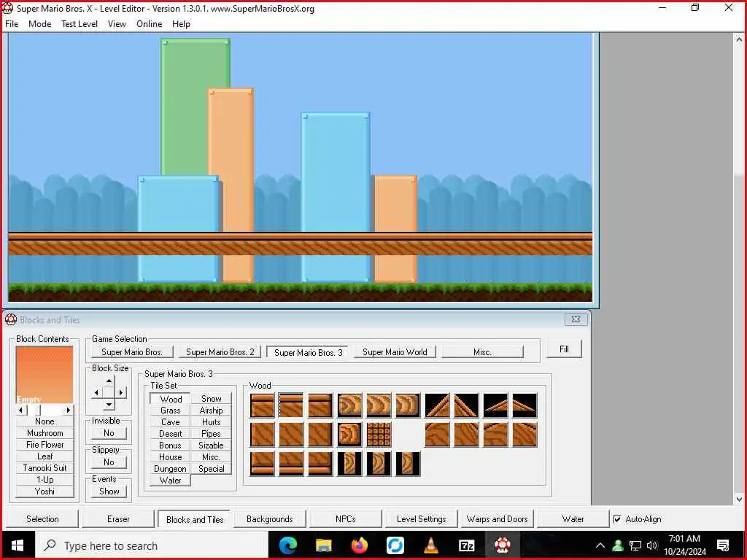Choose the steep upward wood slope tile
The height and width of the screenshot is (560, 747).
click(x=438, y=405)
